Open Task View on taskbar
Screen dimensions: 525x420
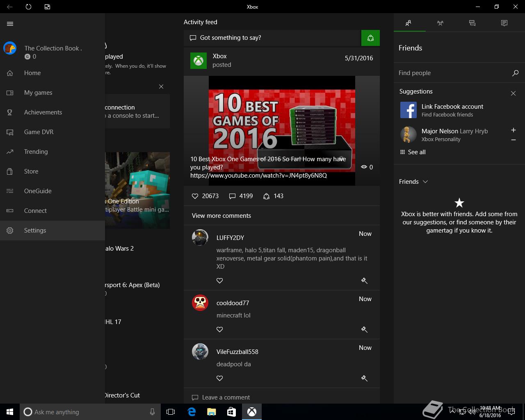click(x=171, y=412)
